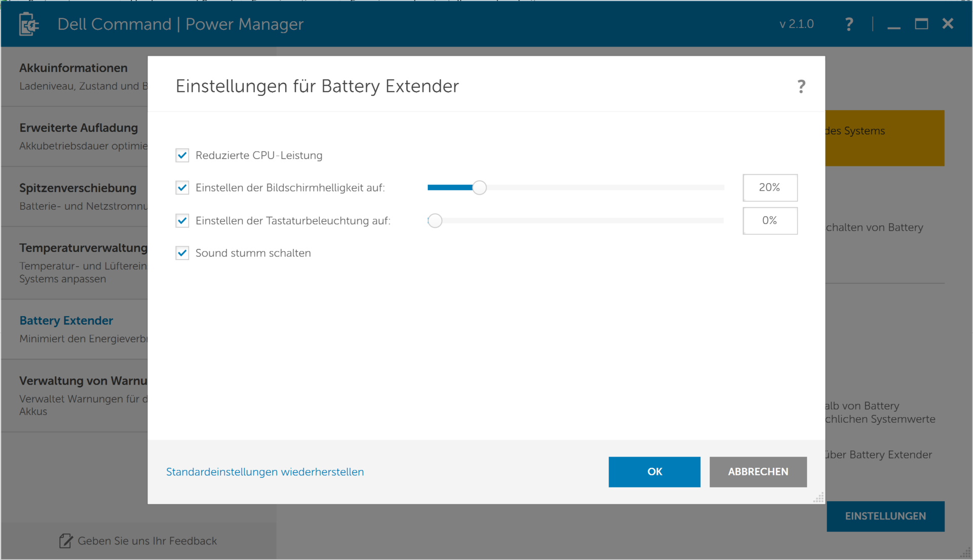
Task: Click the 20% brightness value field
Action: click(770, 188)
